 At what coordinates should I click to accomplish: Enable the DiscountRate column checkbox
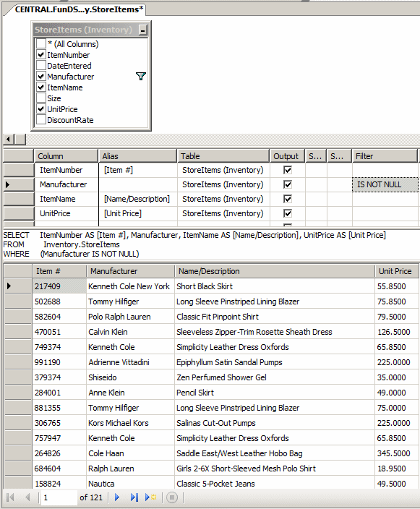tap(41, 119)
